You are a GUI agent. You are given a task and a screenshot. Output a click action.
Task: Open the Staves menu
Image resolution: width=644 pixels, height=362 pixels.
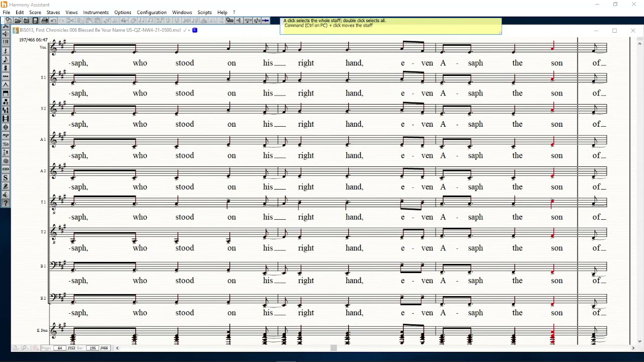point(53,13)
